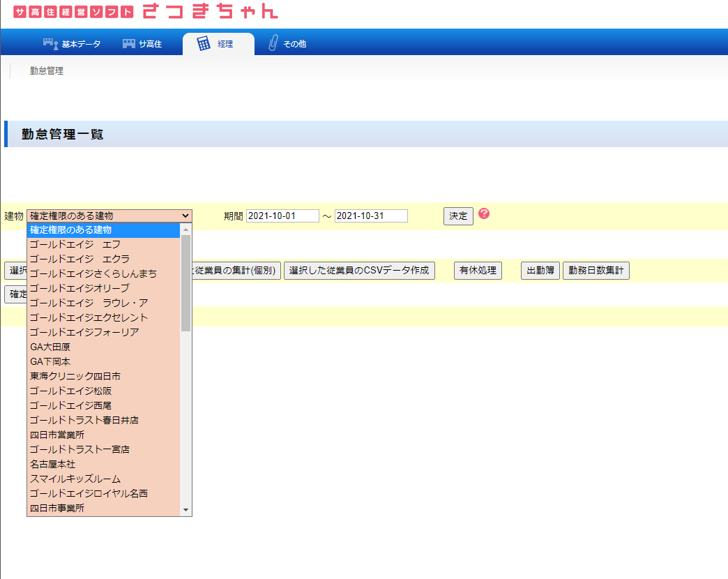Select 東海クリニック四日市 option

click(75, 376)
